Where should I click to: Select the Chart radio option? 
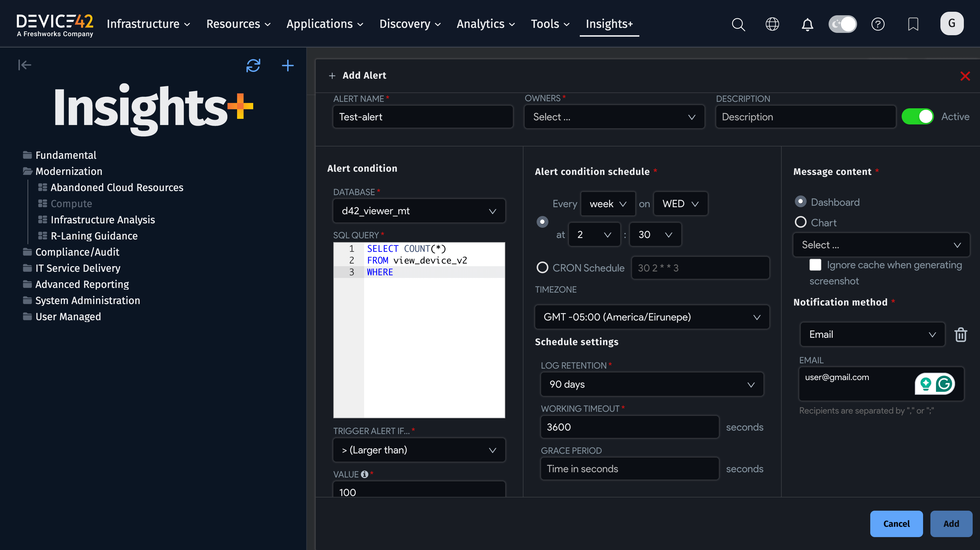pyautogui.click(x=801, y=222)
